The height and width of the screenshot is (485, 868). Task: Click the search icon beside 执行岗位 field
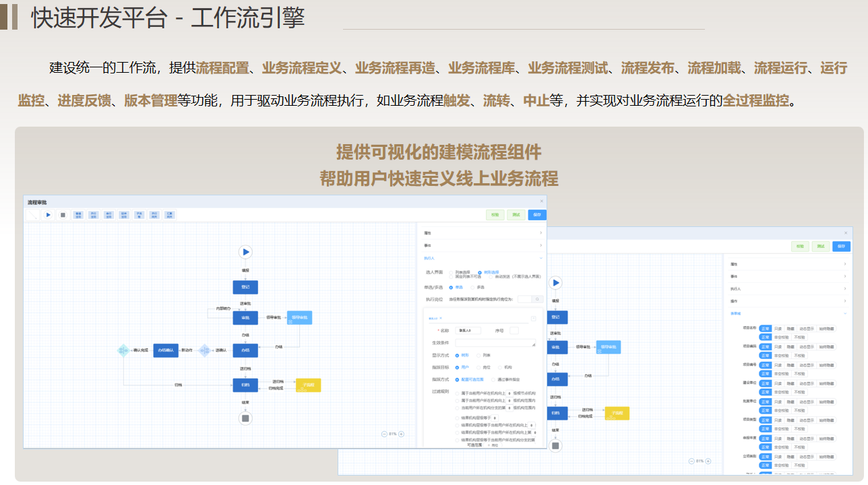538,299
